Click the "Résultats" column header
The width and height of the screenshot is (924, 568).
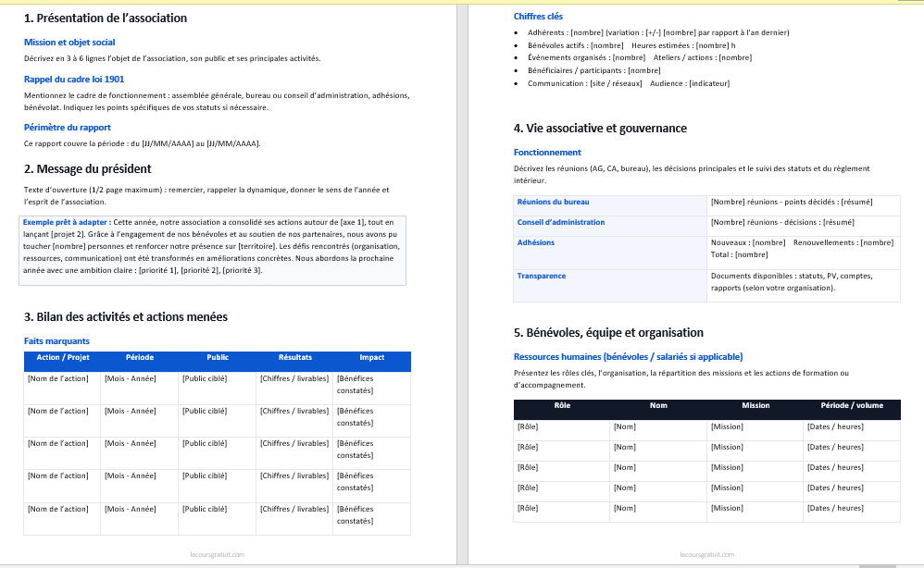coord(295,357)
